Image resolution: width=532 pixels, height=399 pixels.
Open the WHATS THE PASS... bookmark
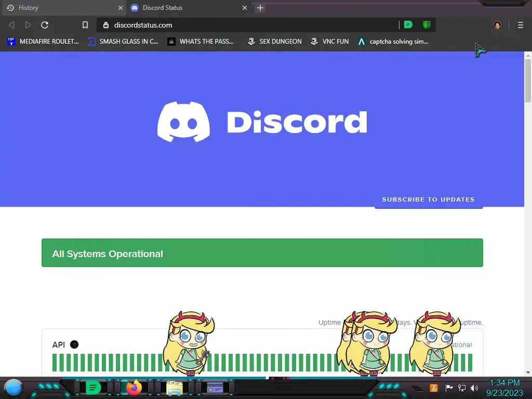click(201, 42)
